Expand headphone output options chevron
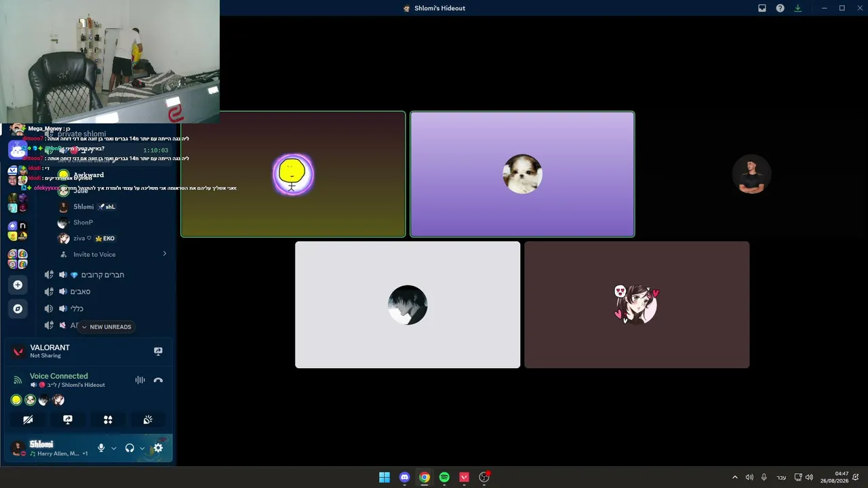 (142, 448)
